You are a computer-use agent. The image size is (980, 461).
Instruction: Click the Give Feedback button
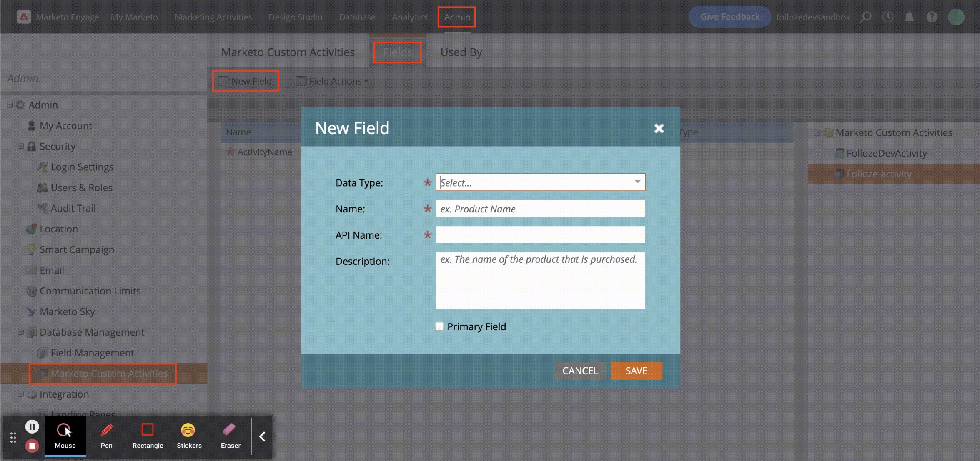[730, 17]
